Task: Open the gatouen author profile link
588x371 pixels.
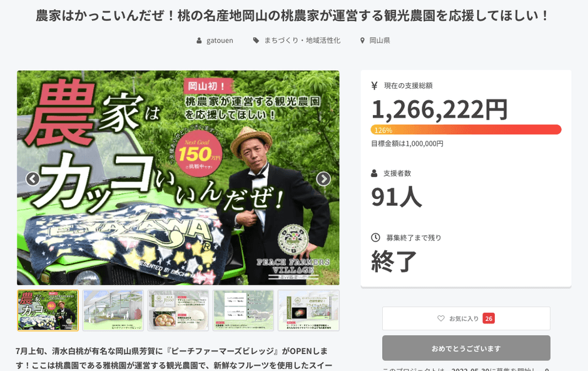Action: 220,41
